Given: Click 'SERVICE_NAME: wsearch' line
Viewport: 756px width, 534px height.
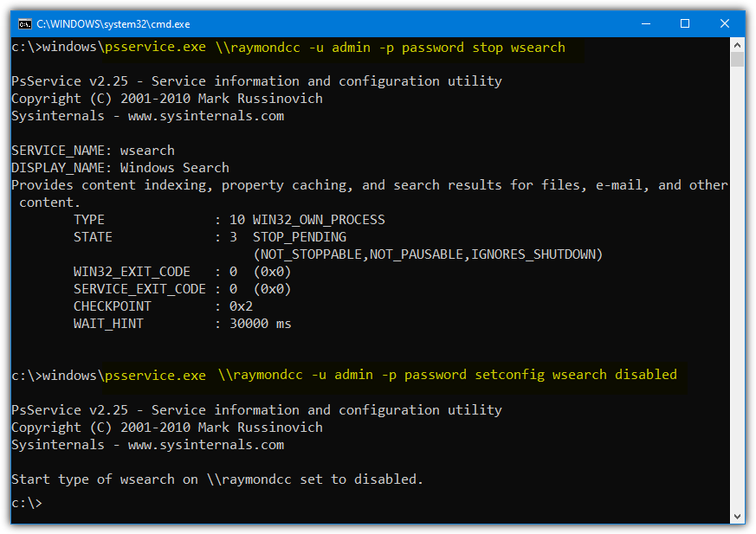Looking at the screenshot, I should tap(93, 151).
